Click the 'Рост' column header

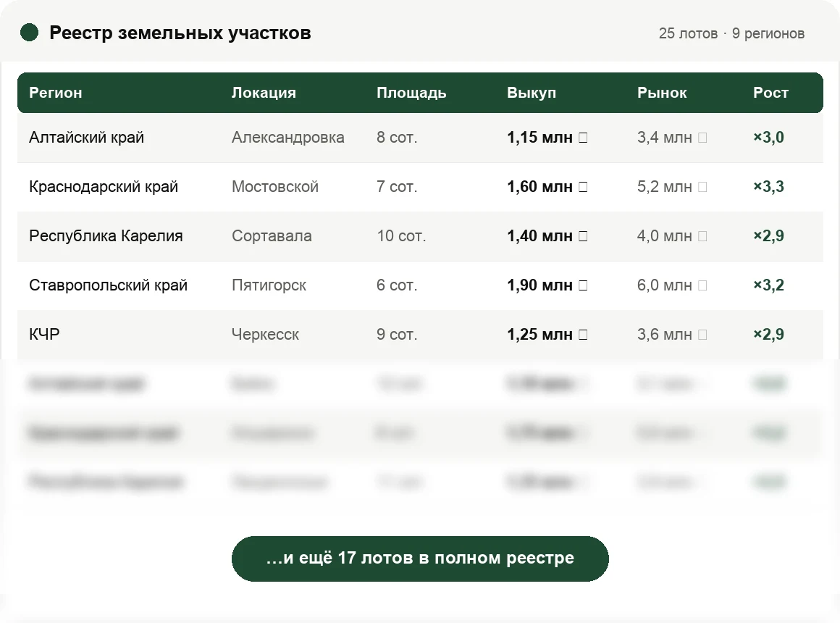click(x=771, y=93)
